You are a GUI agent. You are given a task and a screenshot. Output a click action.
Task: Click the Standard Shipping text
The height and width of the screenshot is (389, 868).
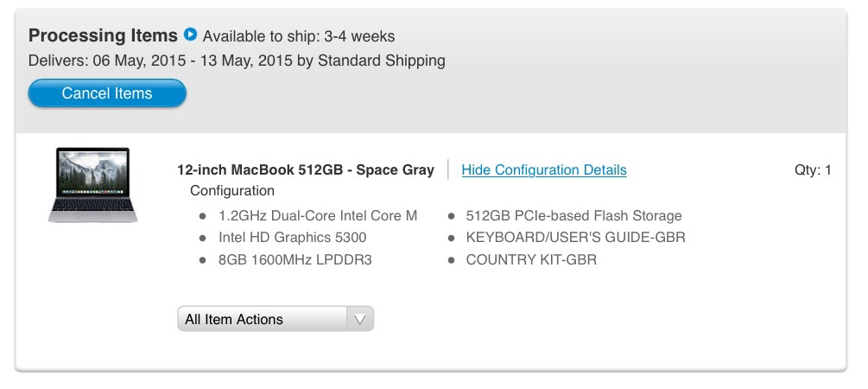[x=382, y=61]
